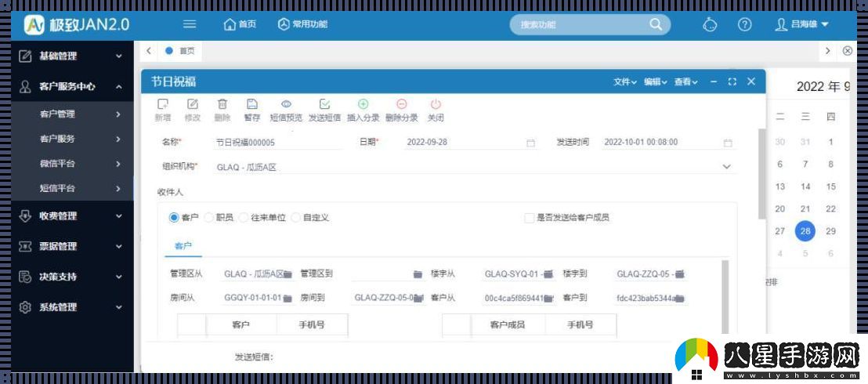868x384 pixels.
Task: Expand 收费管理 sidebar section
Action: (x=72, y=216)
